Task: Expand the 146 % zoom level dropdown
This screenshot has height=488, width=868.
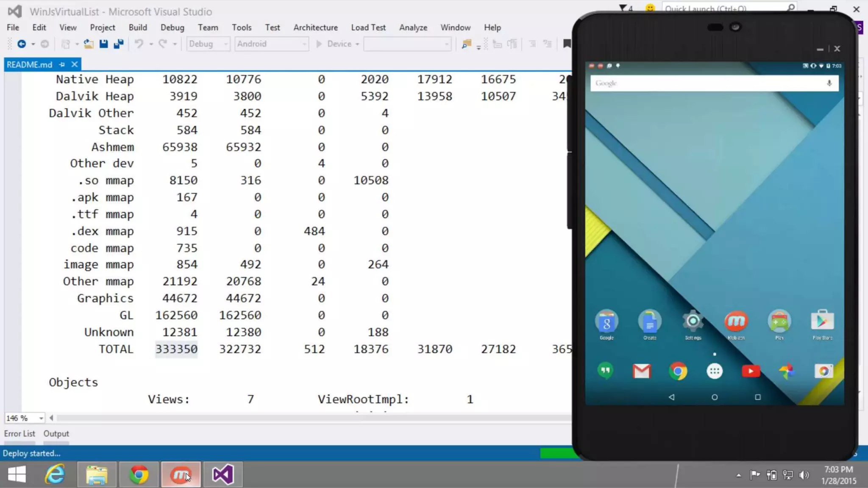Action: point(41,418)
